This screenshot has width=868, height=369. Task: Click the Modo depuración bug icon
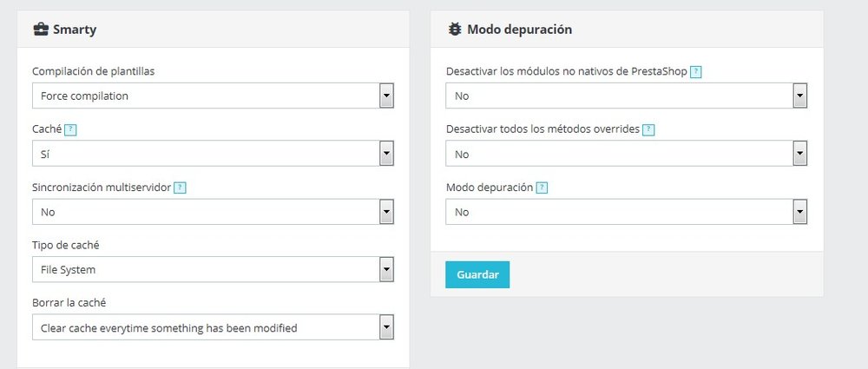pos(454,30)
